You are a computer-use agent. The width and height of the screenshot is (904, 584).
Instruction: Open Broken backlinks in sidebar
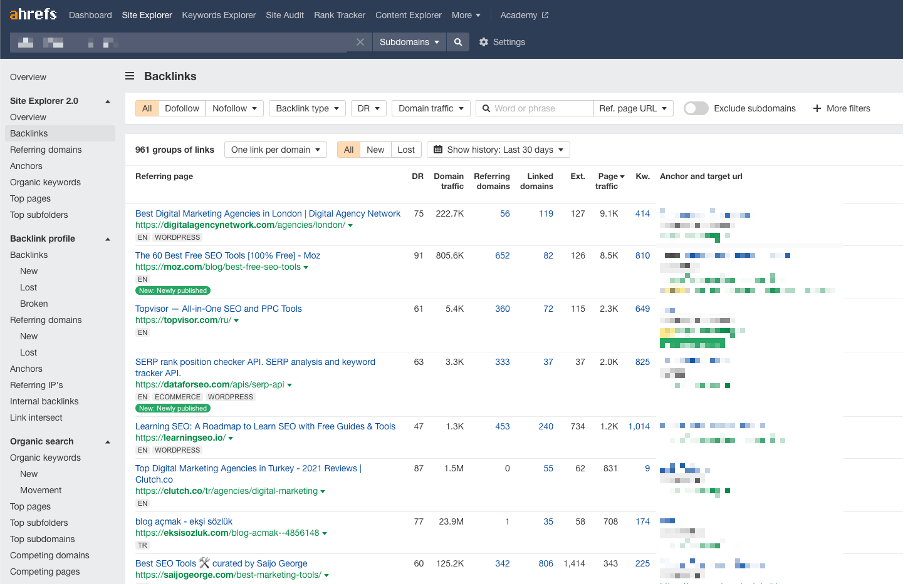34,304
